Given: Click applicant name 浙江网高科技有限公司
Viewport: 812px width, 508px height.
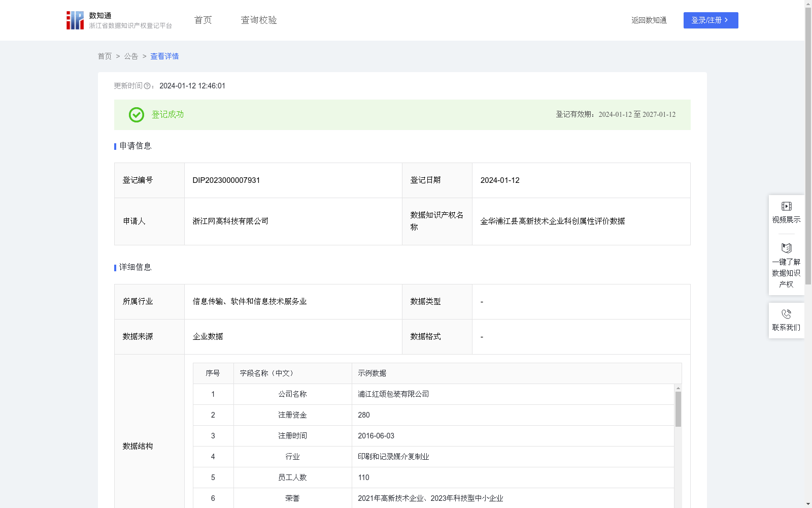Looking at the screenshot, I should (x=230, y=221).
